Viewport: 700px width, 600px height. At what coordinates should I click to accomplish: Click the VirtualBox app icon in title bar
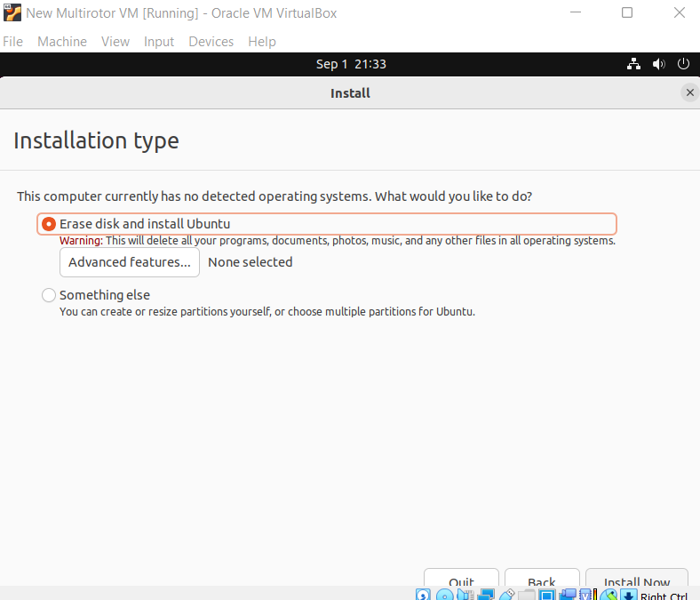point(12,12)
